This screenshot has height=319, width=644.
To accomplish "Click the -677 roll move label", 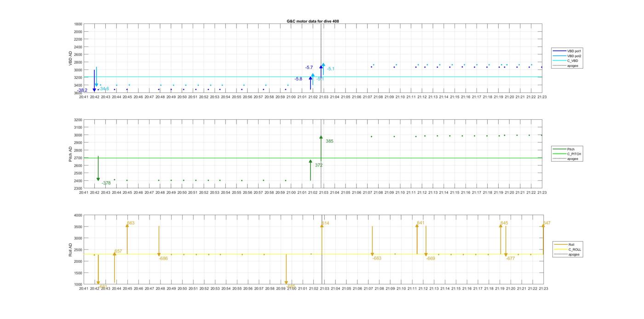I will [510, 259].
